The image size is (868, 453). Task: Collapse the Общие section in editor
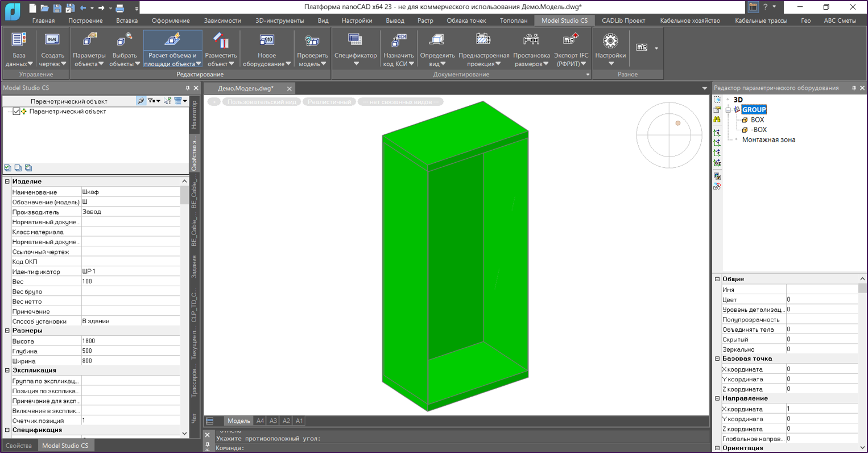717,279
